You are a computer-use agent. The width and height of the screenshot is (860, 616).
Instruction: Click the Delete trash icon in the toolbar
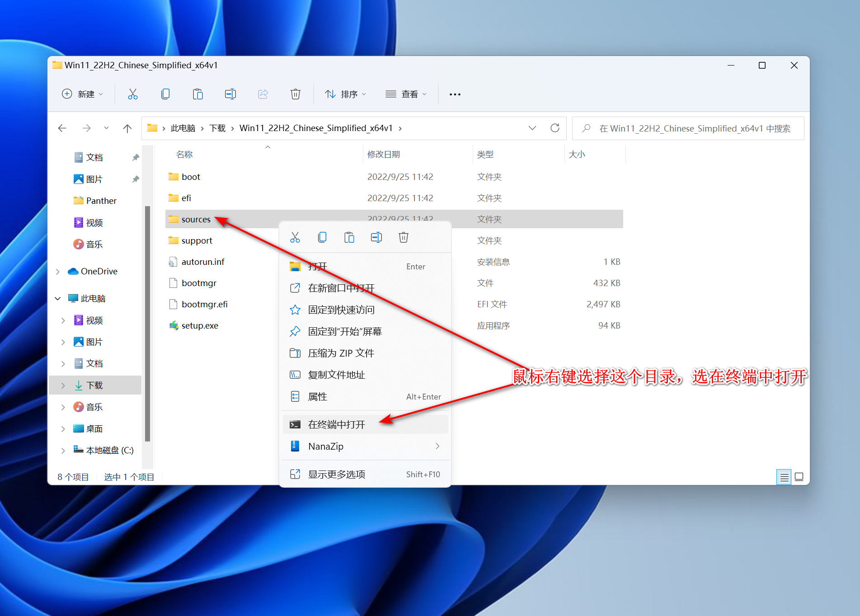coord(295,94)
